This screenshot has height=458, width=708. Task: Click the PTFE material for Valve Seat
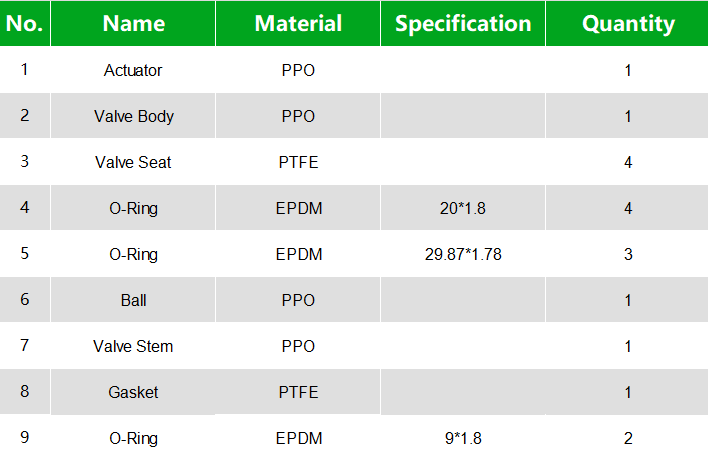[x=298, y=162]
